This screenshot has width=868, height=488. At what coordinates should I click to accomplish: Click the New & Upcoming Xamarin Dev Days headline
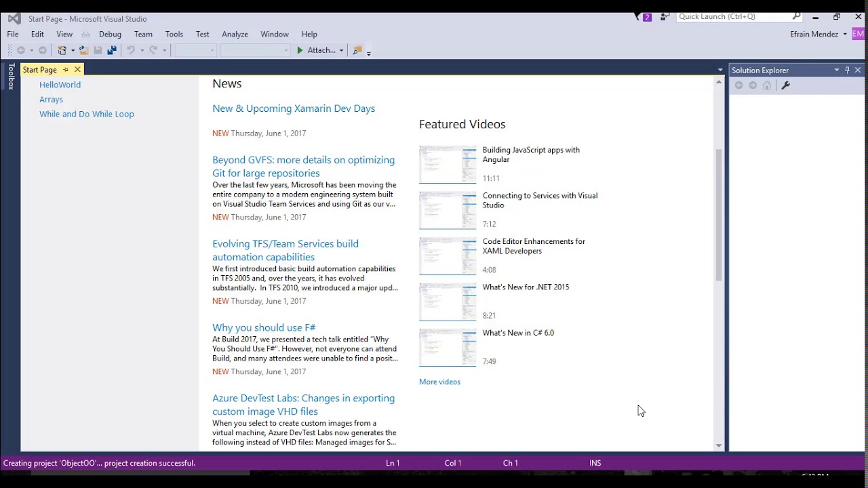pos(294,108)
